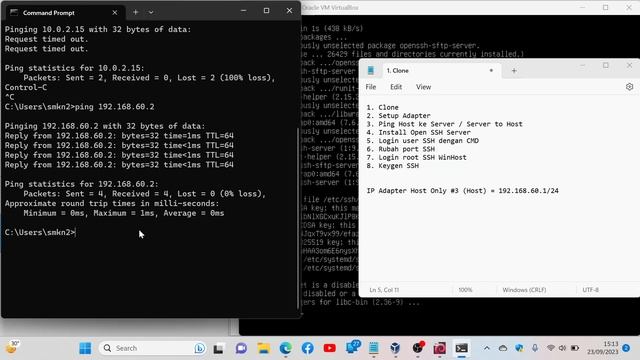
Task: Open Notepad settings gear
Action: (x=629, y=87)
